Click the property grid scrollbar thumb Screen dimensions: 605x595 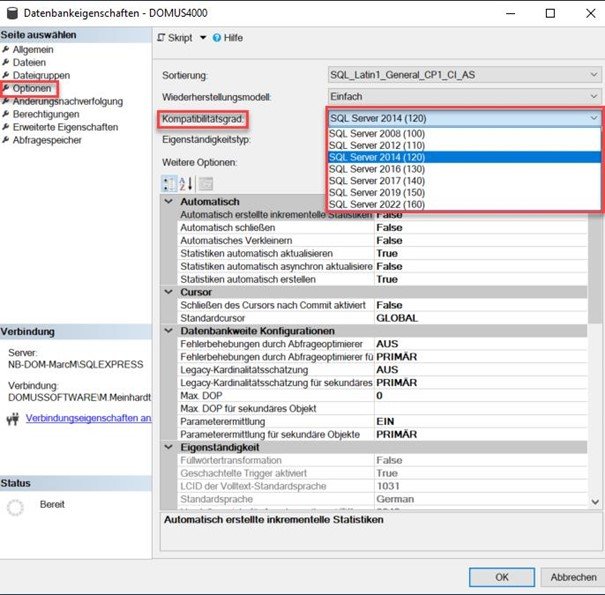[595, 267]
